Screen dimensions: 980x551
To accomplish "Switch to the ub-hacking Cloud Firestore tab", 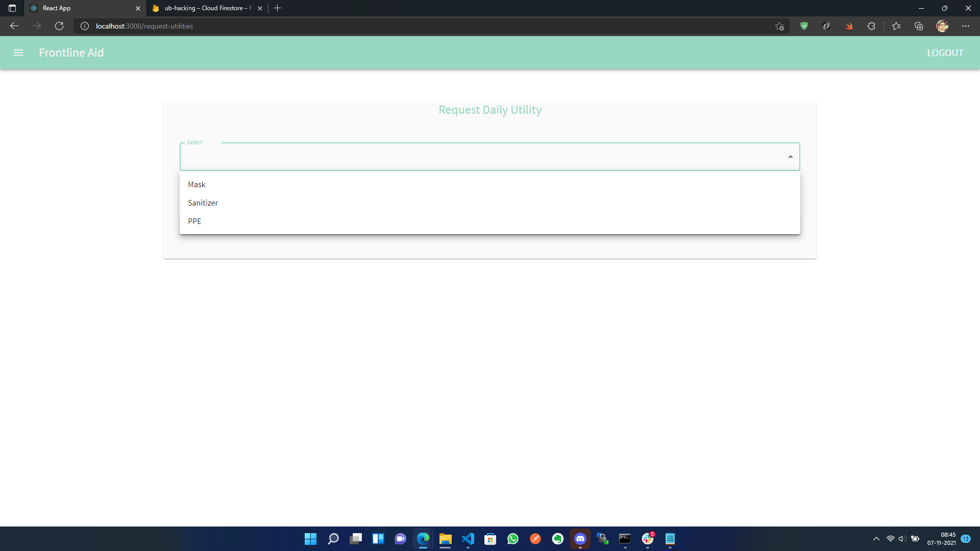I will [x=207, y=8].
